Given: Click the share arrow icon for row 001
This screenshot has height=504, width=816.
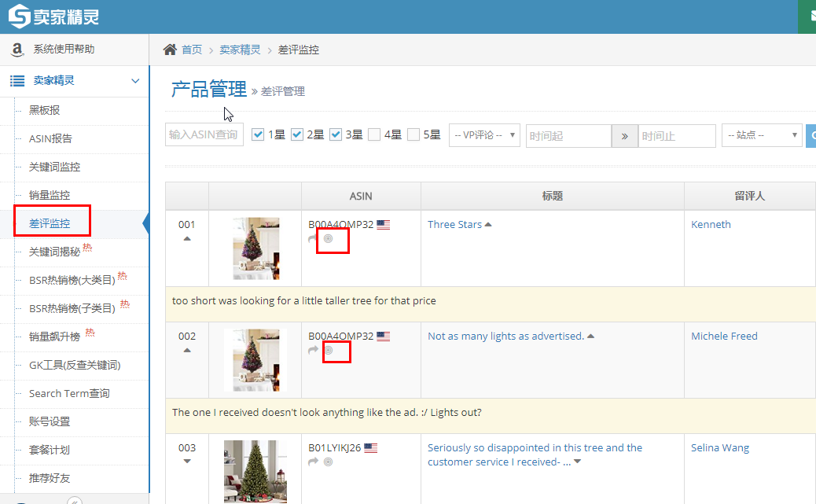Looking at the screenshot, I should [313, 239].
